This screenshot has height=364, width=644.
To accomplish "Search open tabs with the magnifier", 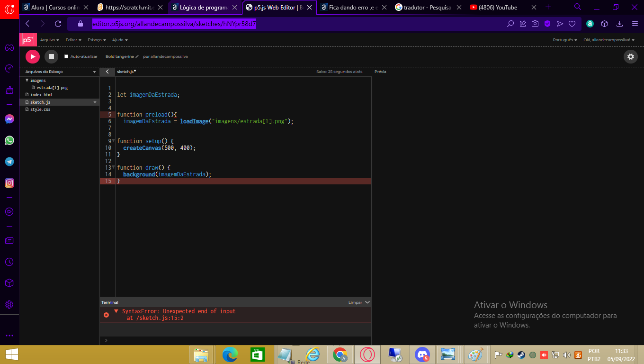I will click(578, 7).
